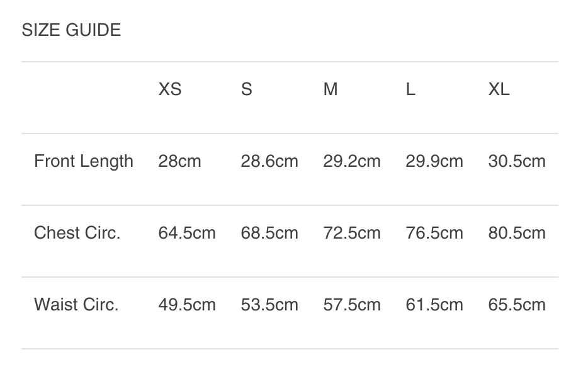Click the 65.5cm waist value
588x374 pixels.
517,305
